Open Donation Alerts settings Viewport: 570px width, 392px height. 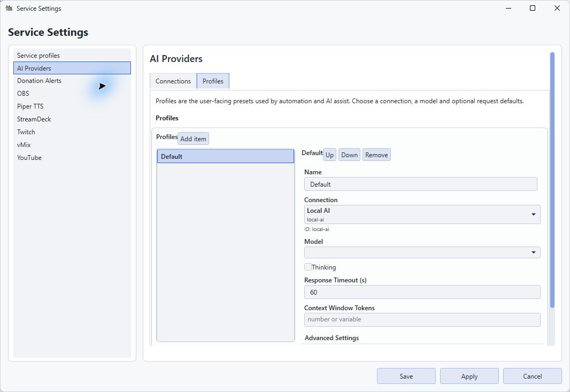click(72, 81)
